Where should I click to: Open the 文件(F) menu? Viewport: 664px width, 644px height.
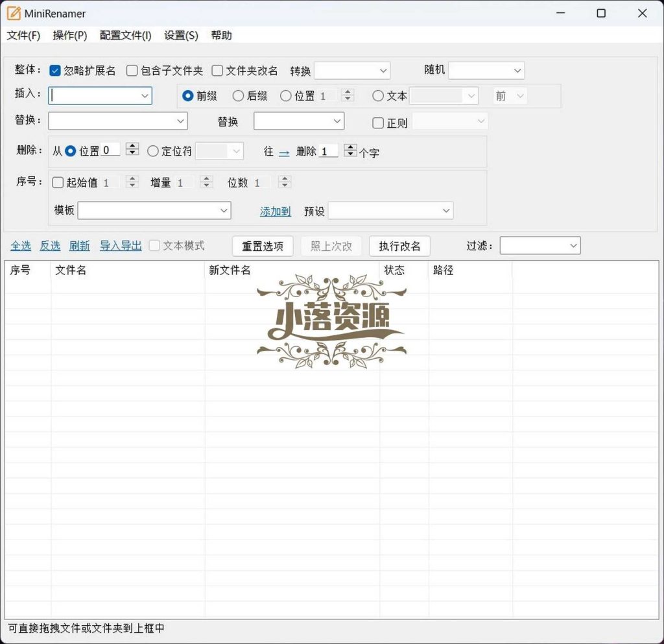point(23,35)
